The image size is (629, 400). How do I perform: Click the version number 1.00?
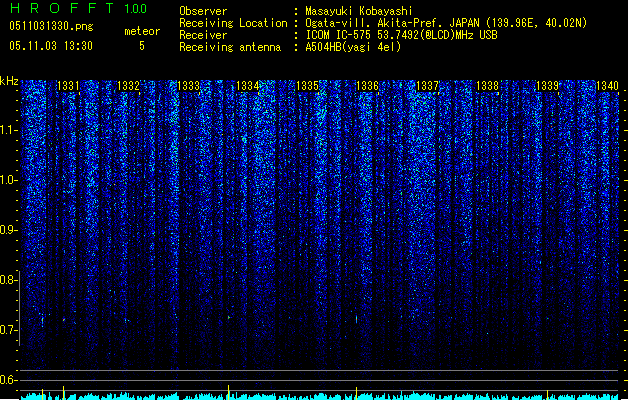[136, 9]
